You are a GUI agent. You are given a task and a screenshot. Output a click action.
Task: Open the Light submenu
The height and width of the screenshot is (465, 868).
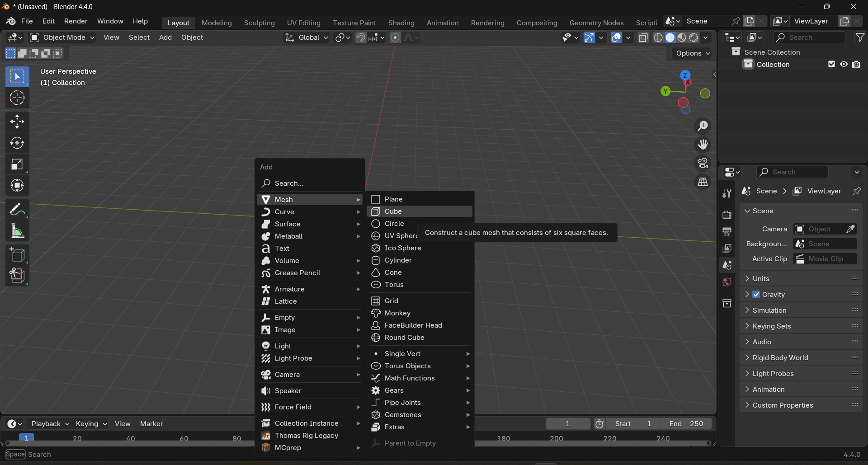[x=310, y=346]
